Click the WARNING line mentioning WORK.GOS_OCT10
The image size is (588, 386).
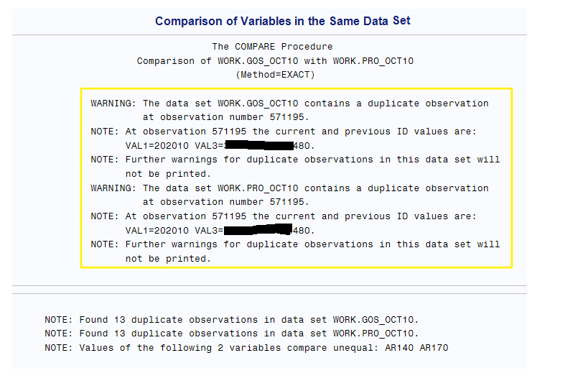pyautogui.click(x=289, y=104)
